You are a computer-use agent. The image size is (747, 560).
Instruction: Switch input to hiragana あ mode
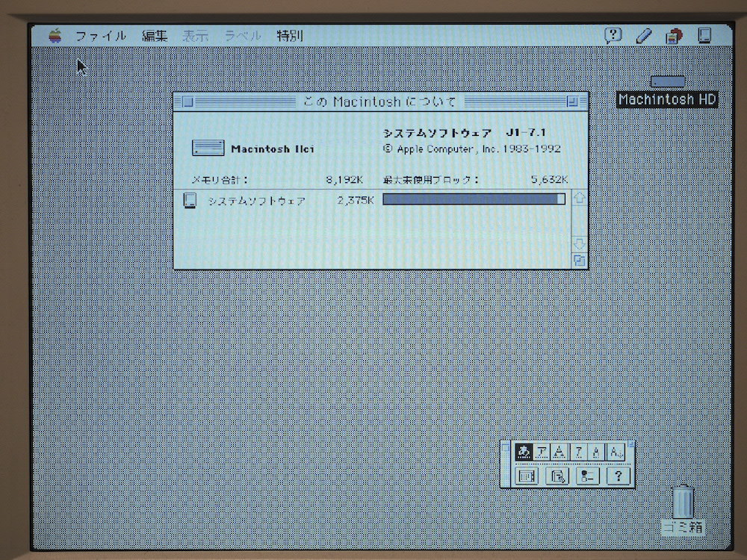pyautogui.click(x=524, y=452)
